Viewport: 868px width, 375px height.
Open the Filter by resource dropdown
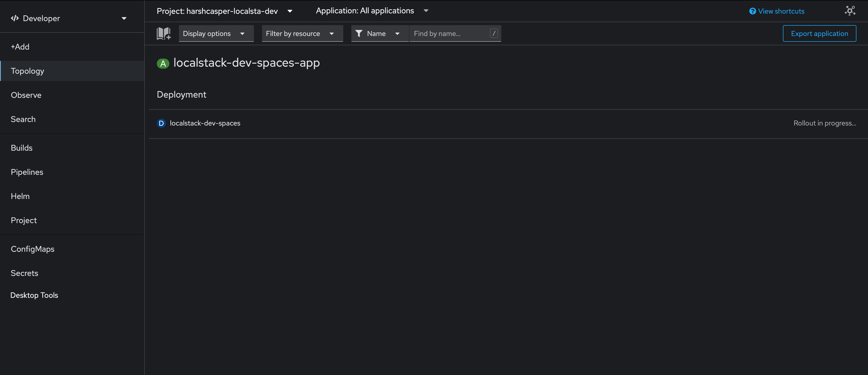[302, 33]
